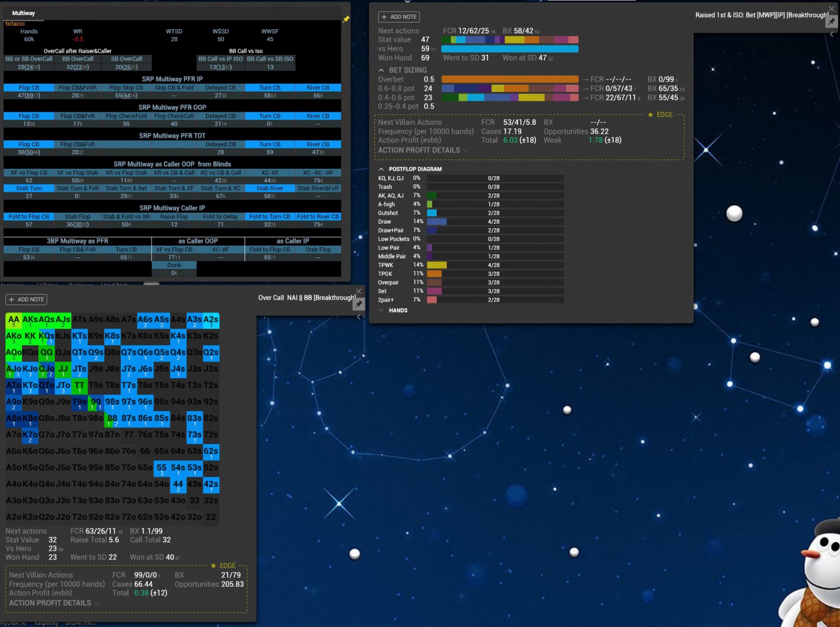The image size is (840, 627).
Task: Click the left arrow under the Over Call panel pin
Action: [x=359, y=317]
